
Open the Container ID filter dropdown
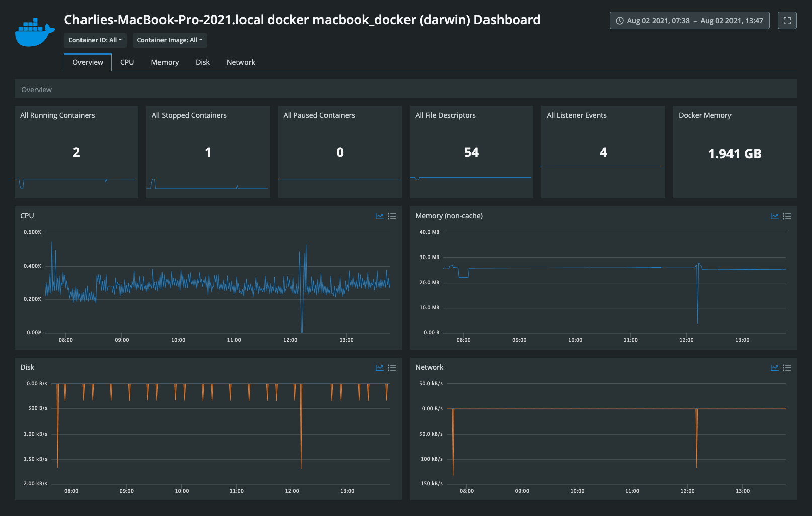(x=95, y=40)
